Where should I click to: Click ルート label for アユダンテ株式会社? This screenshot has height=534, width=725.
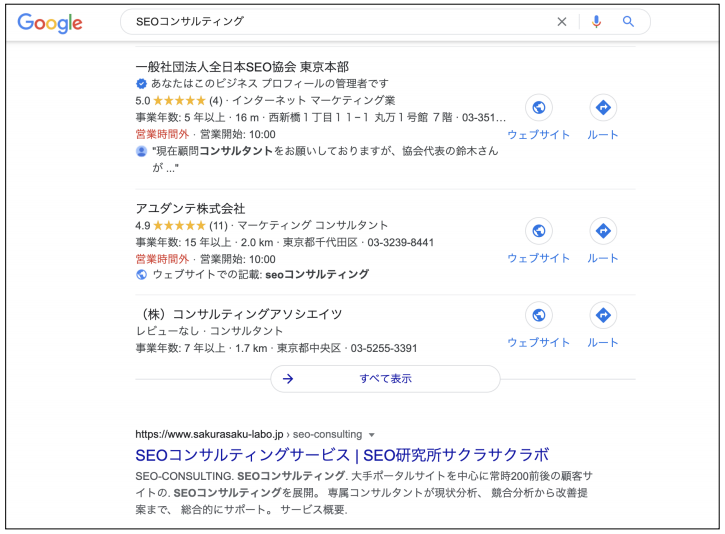click(x=603, y=258)
